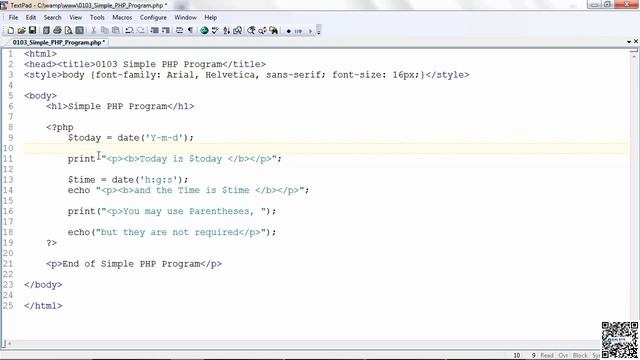Open the View menu
640x360 pixels.
[x=76, y=18]
